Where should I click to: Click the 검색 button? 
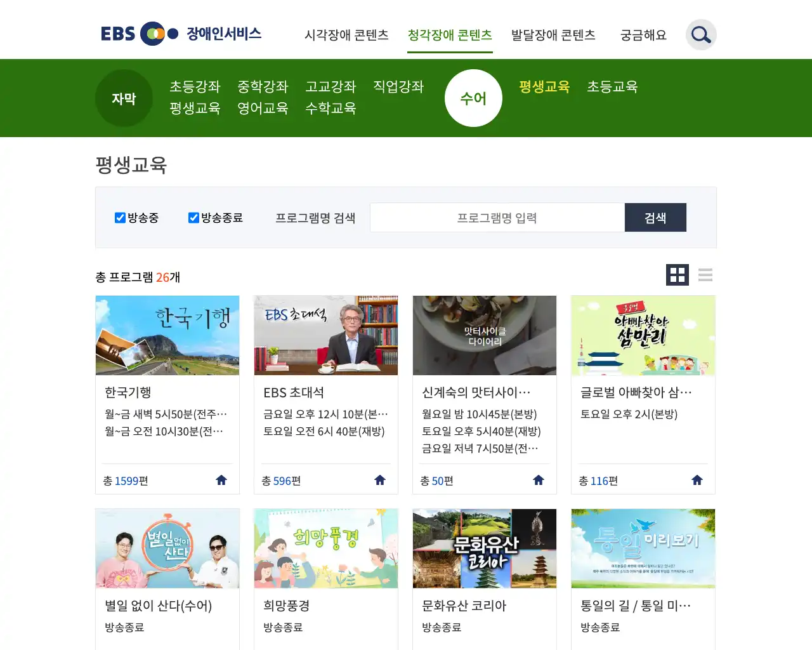click(655, 218)
